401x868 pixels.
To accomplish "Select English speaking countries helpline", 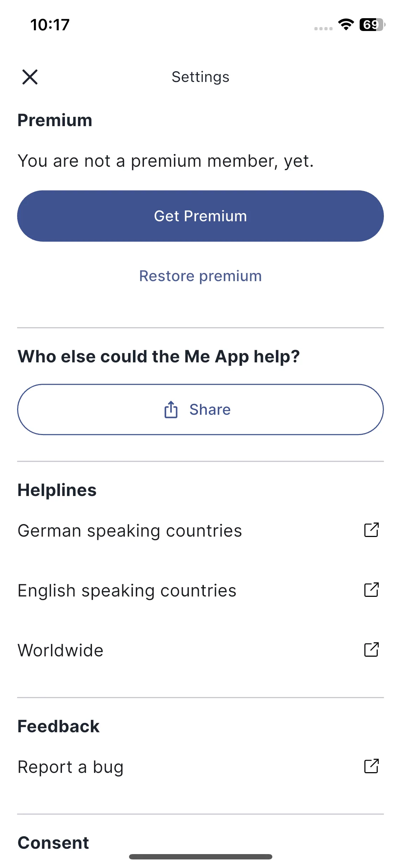I will 200,590.
